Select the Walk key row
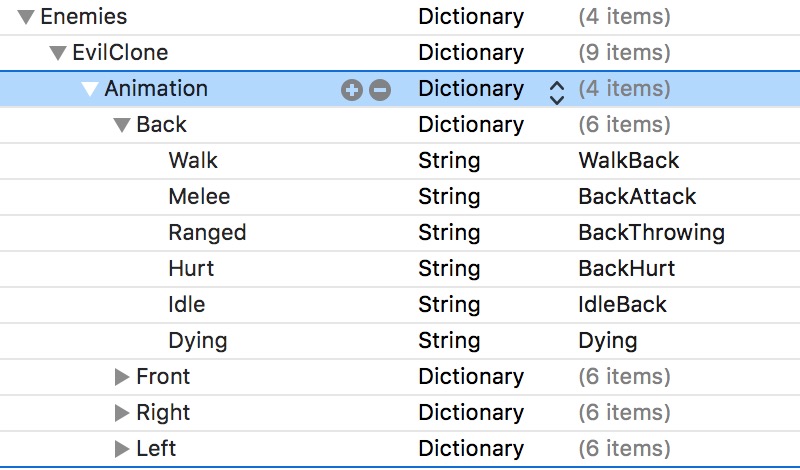The width and height of the screenshot is (800, 470). pyautogui.click(x=193, y=160)
